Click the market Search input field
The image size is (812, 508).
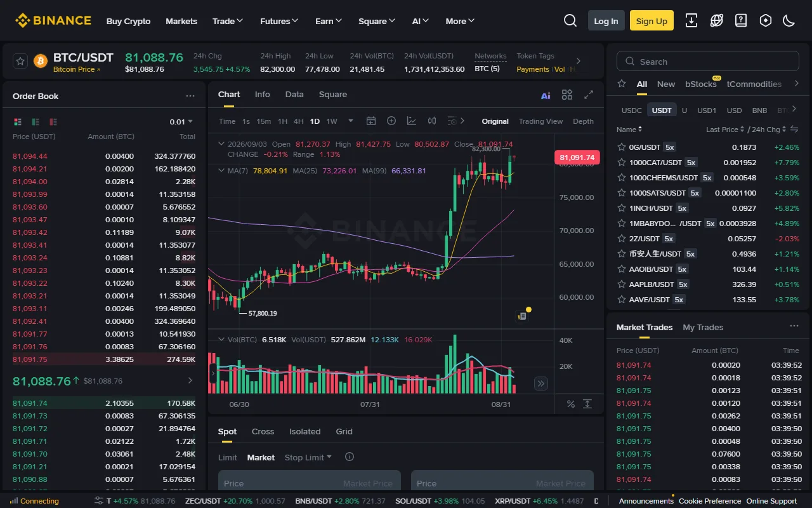(707, 62)
